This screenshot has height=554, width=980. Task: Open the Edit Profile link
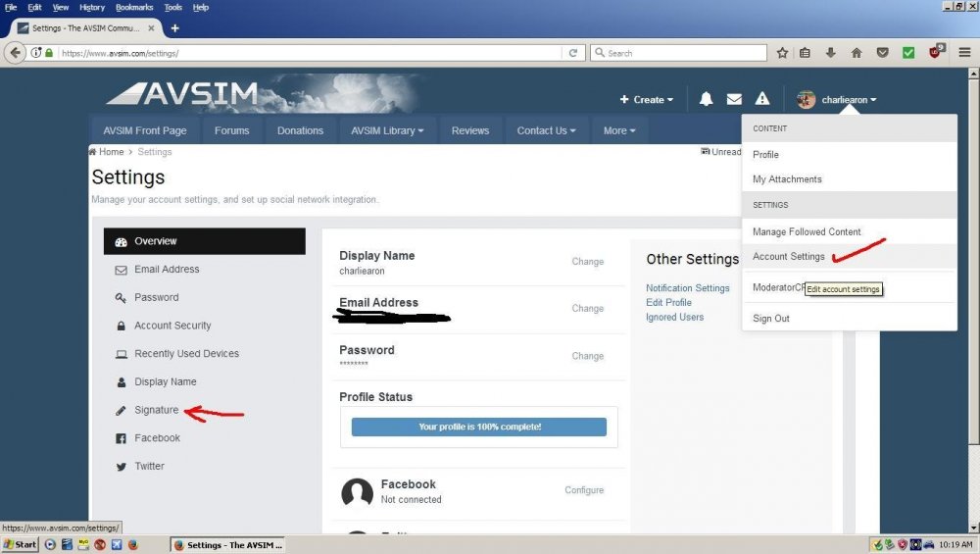tap(668, 303)
